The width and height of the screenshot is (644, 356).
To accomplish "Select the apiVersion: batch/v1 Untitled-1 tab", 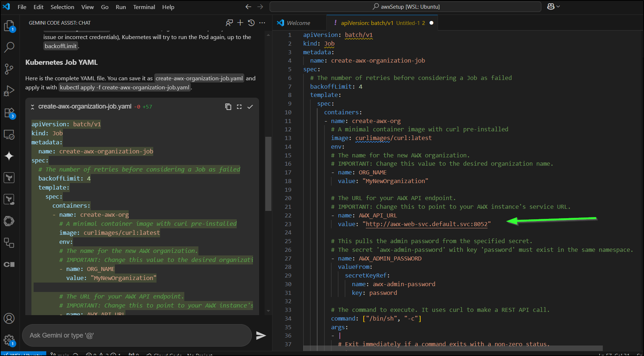I will point(382,23).
